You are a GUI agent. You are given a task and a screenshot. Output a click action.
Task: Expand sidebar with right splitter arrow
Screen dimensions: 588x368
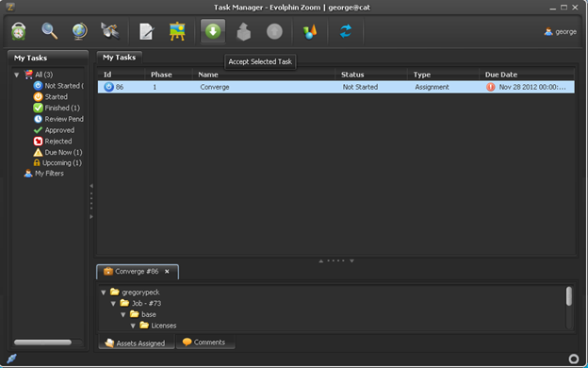[x=91, y=217]
